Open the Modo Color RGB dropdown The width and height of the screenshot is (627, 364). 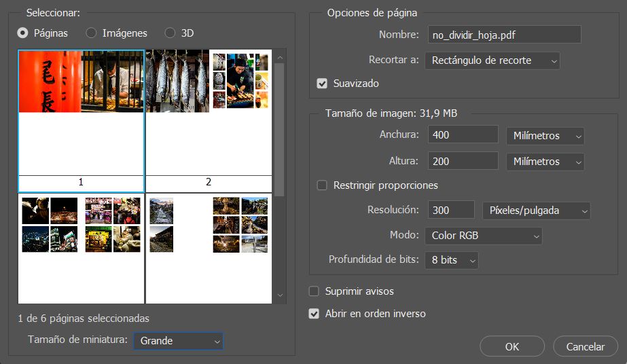pyautogui.click(x=484, y=236)
